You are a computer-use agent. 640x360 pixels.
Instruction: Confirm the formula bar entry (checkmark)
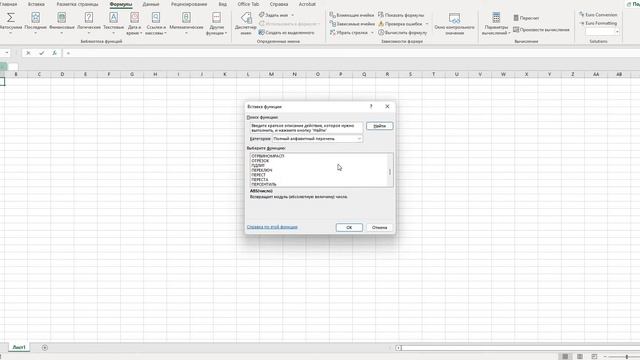click(41, 53)
